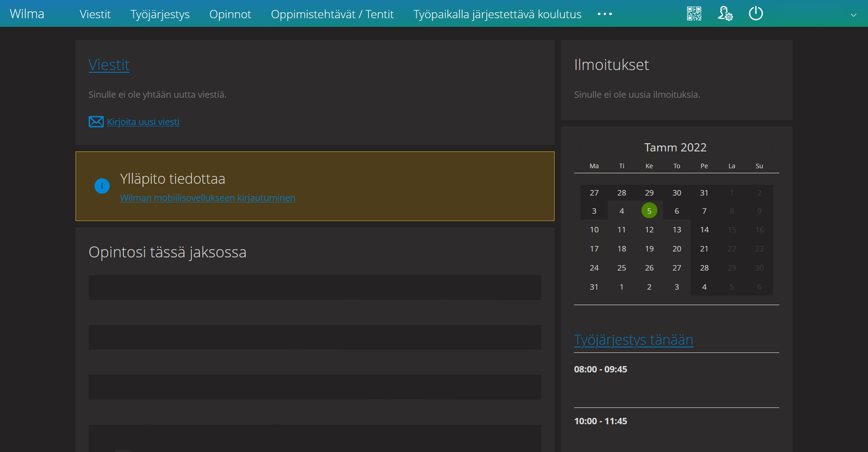
Task: Click the envelope icon beside Kirjoita uusi viesti
Action: pos(96,121)
